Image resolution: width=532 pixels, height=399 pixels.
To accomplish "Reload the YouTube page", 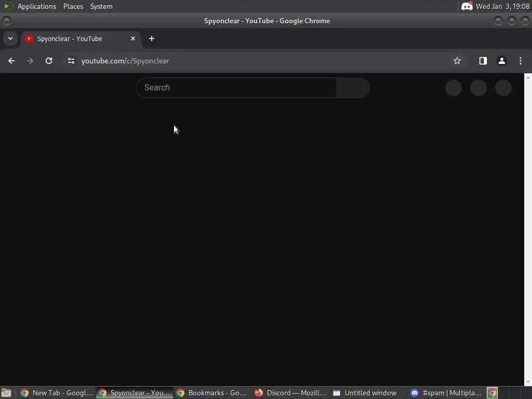I will (49, 61).
